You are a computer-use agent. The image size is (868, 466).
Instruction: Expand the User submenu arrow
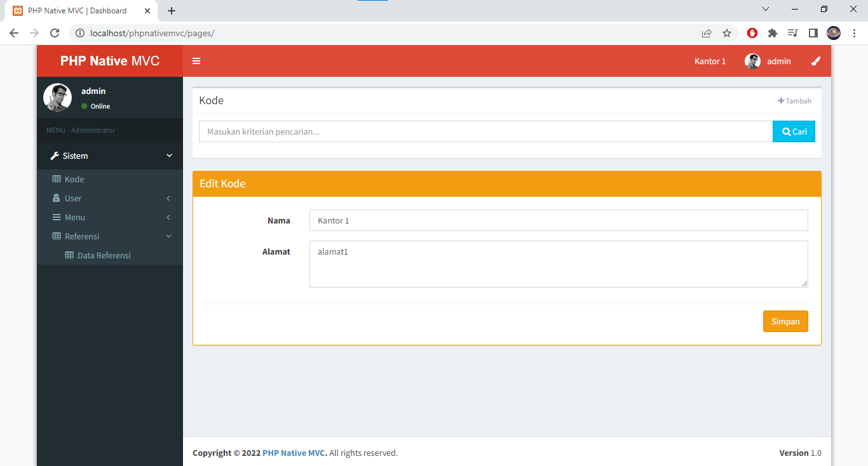coord(168,198)
